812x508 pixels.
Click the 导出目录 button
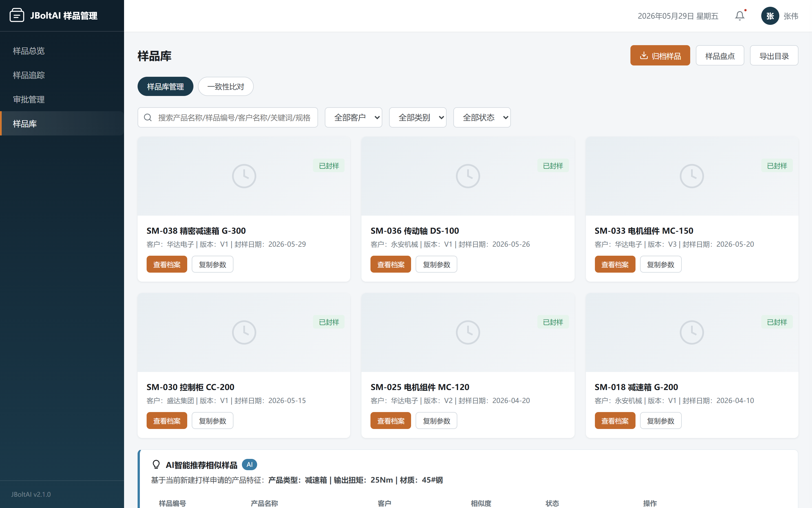pyautogui.click(x=774, y=55)
